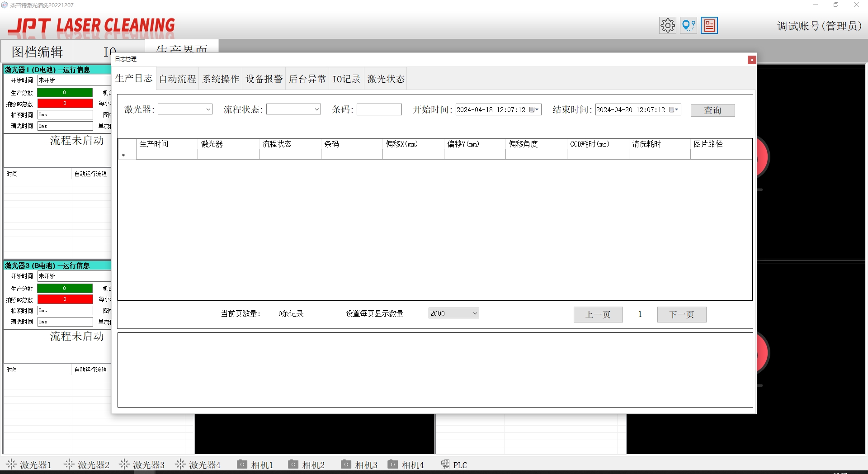Click the 条码 input field
The width and height of the screenshot is (868, 474).
pos(379,109)
